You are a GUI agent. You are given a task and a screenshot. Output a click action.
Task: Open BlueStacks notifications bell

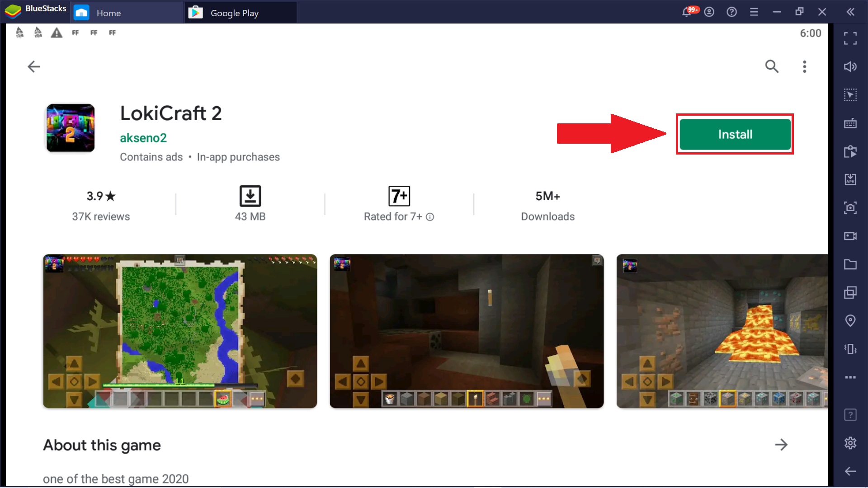coord(687,12)
